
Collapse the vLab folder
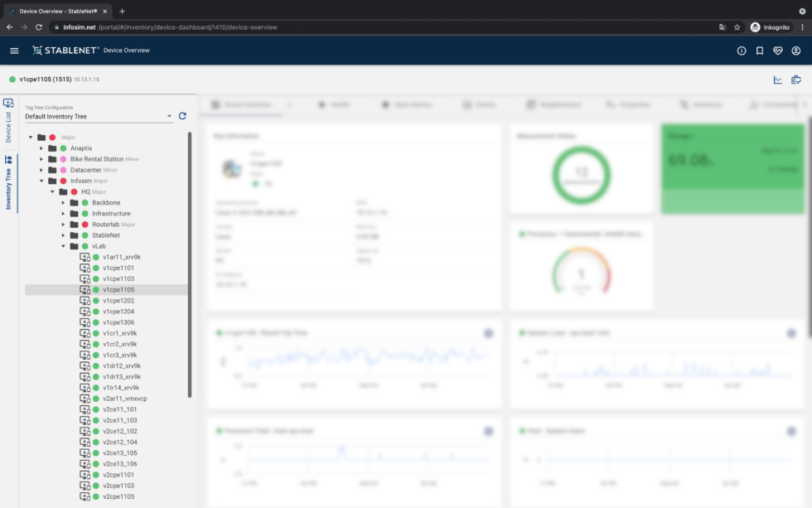coord(63,246)
